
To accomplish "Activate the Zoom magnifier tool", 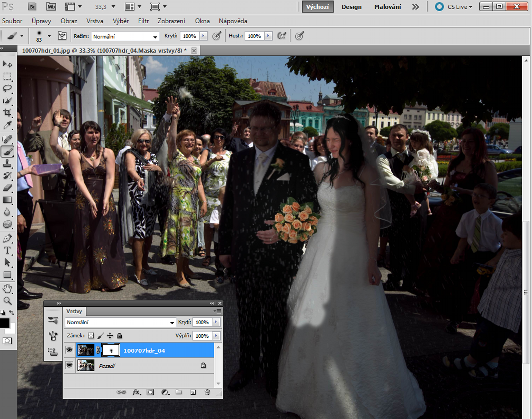I will pos(7,301).
